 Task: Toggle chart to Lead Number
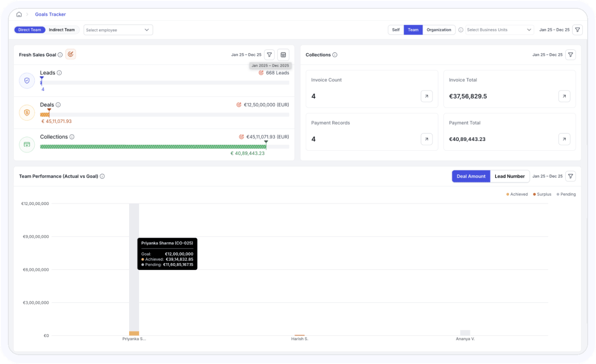click(x=509, y=176)
